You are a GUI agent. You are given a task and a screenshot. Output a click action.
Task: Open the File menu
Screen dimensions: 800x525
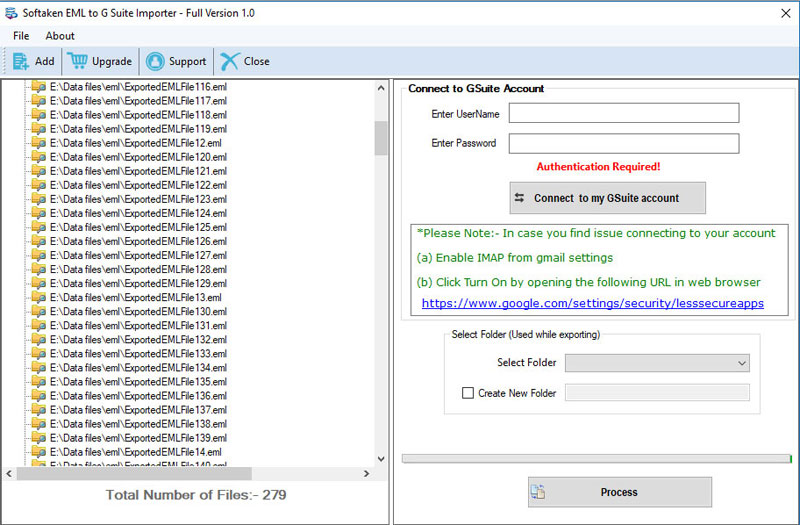(x=21, y=36)
